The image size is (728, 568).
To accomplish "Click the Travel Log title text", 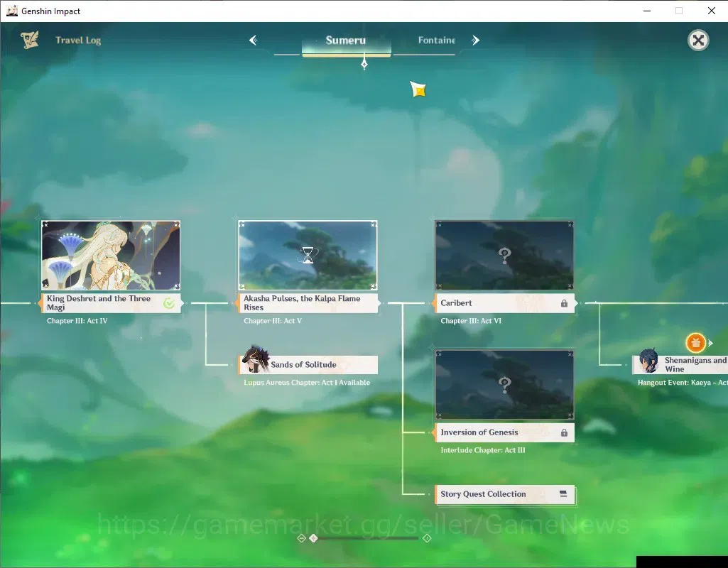I will pos(78,40).
